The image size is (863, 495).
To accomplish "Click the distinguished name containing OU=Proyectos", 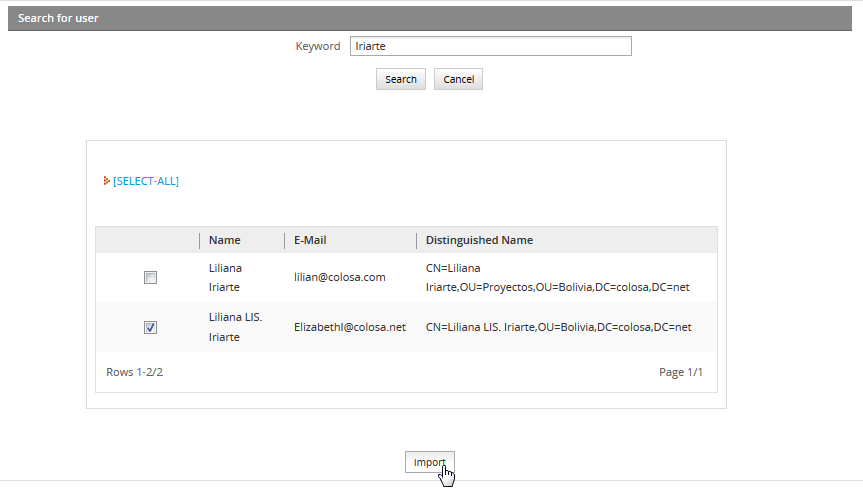I will coord(557,277).
